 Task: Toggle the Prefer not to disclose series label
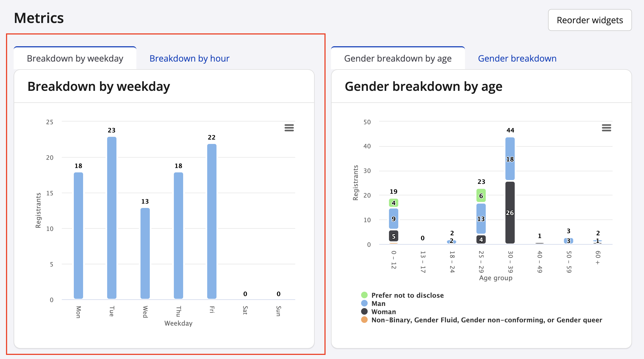[x=407, y=295]
